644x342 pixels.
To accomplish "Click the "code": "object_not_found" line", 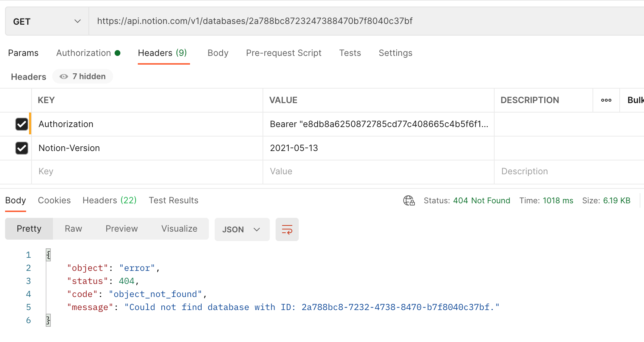I will click(137, 294).
